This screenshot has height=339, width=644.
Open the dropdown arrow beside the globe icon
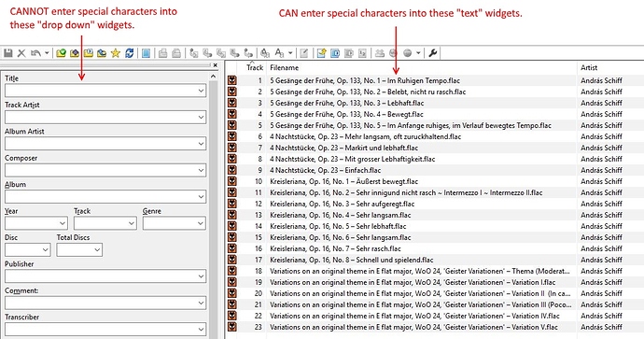coord(418,53)
